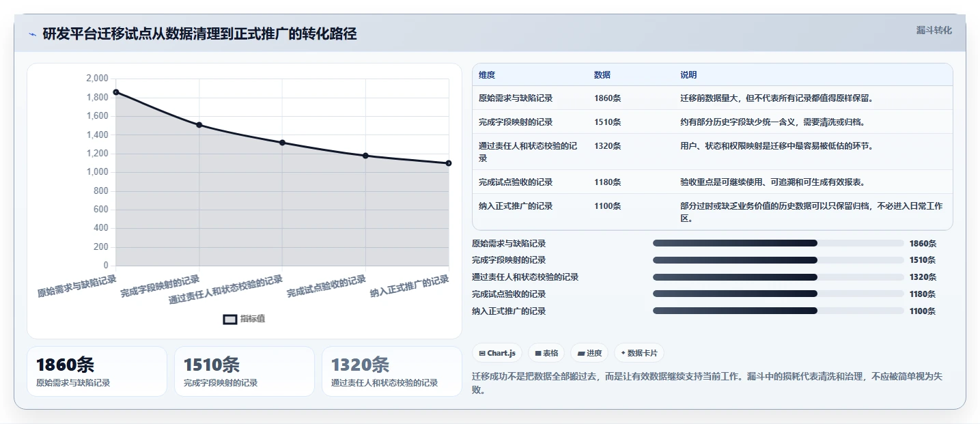Click the 维度 column header

[487, 75]
